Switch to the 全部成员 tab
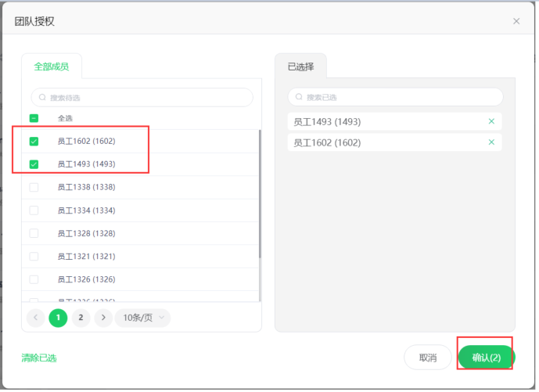Screen dimensions: 539x392 point(52,67)
